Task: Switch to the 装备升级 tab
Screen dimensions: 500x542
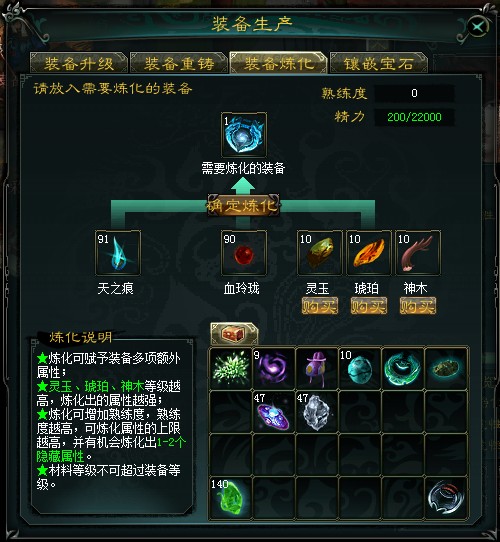Action: tap(79, 63)
